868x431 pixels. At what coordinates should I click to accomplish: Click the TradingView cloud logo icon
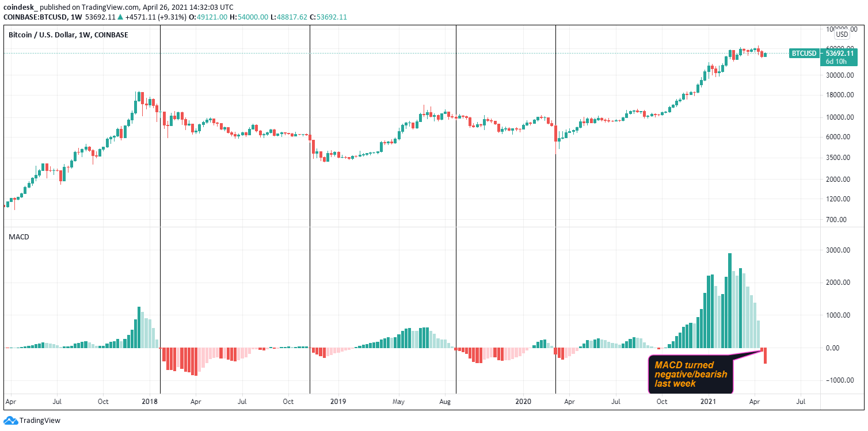point(10,421)
